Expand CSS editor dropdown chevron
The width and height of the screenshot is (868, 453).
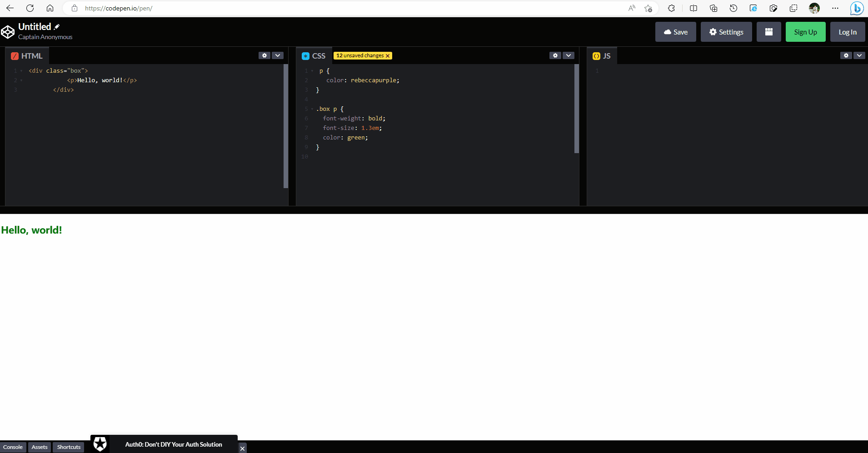569,55
